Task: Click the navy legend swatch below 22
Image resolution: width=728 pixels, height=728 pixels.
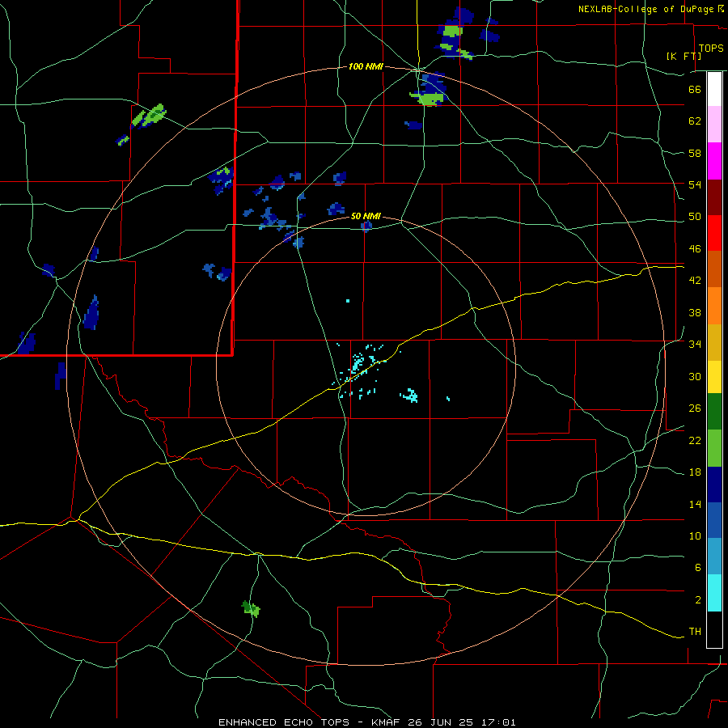Action: click(714, 485)
